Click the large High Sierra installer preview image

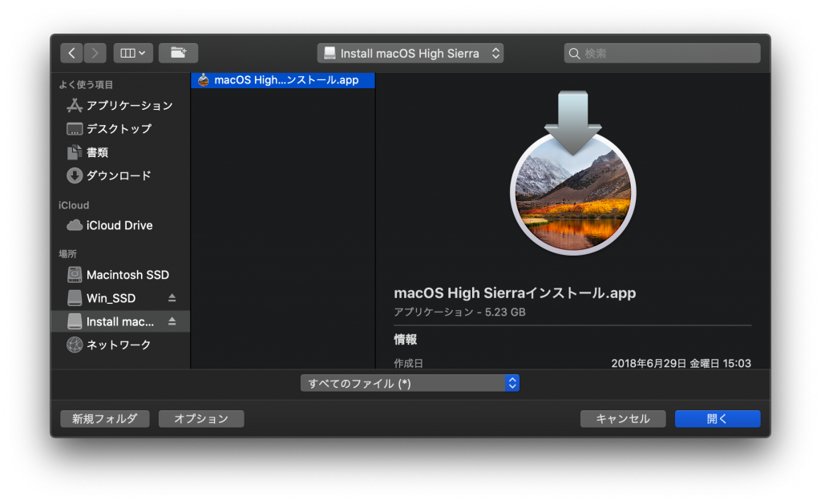pos(572,173)
